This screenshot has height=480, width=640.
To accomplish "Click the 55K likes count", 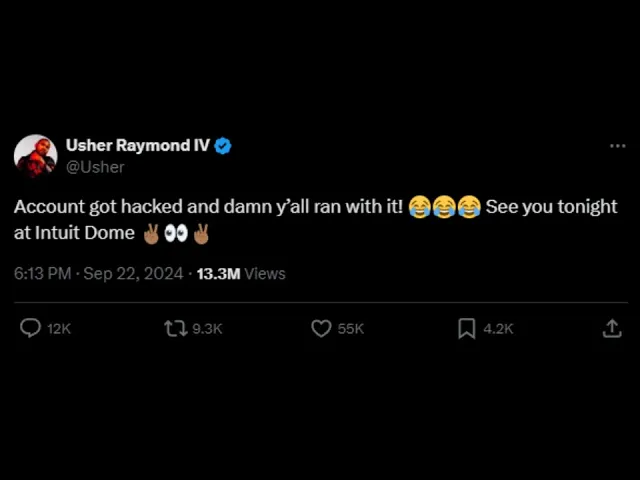I will coord(351,329).
